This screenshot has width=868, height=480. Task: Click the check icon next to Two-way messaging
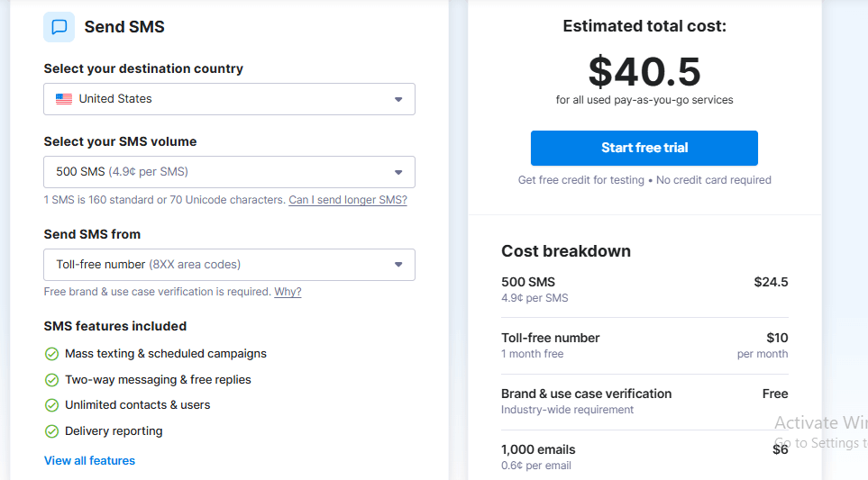click(51, 380)
